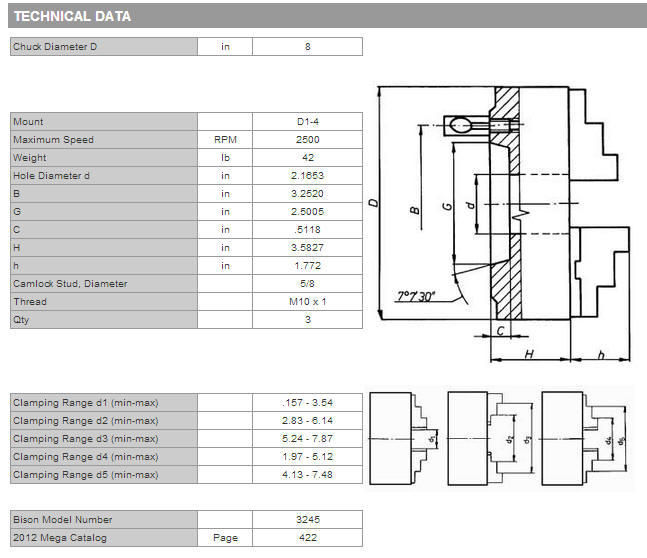Click the D1-4 mount value
647x558 pixels.
(307, 122)
